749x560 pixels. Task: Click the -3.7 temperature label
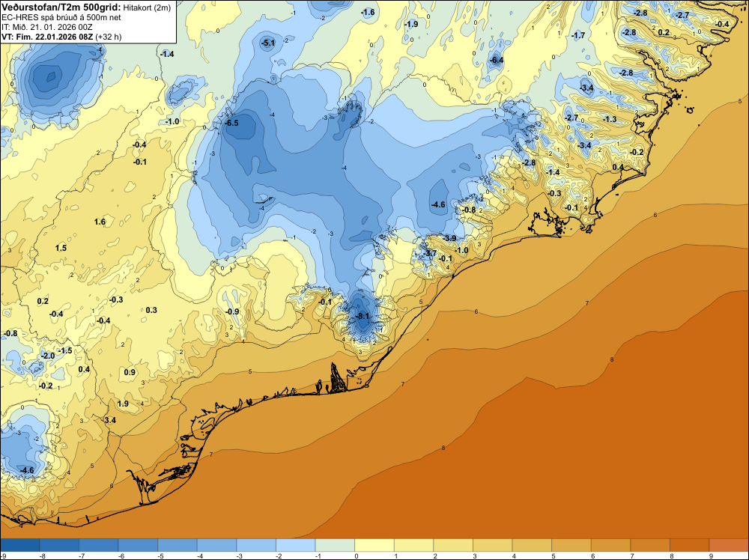[x=430, y=253]
